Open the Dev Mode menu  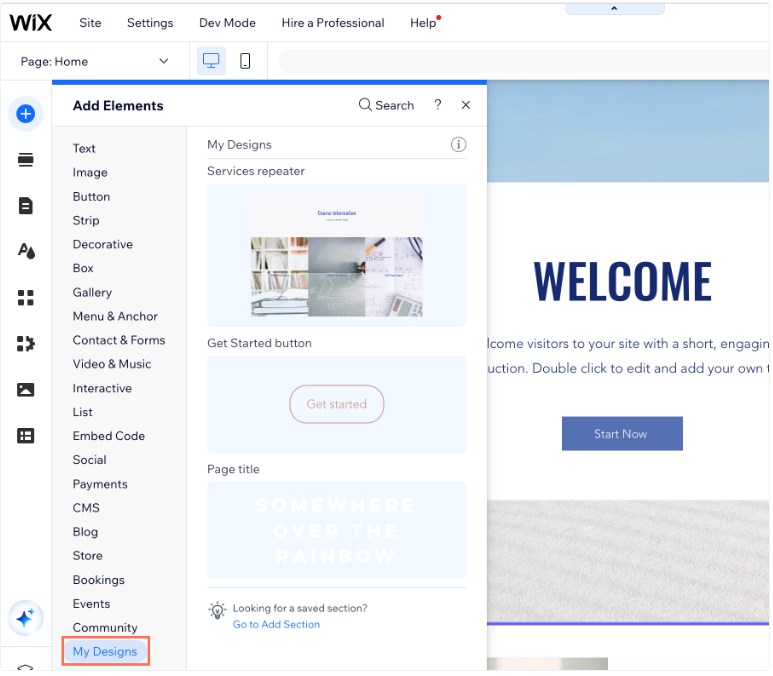click(227, 22)
